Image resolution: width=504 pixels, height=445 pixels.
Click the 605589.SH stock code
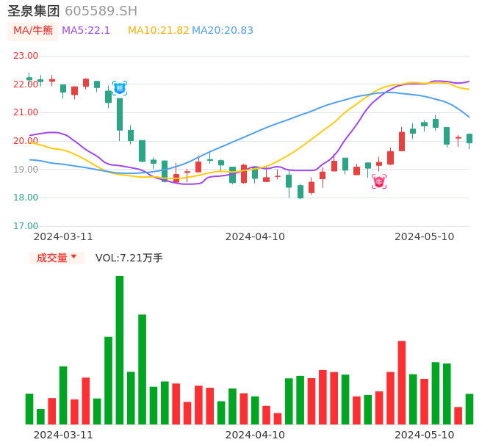pos(101,11)
